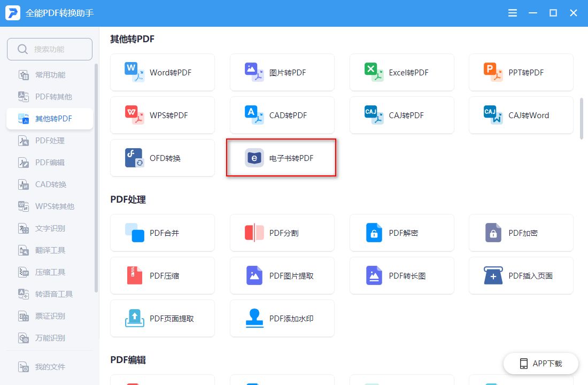Launch the PPT转PDF icon
The width and height of the screenshot is (588, 385).
493,72
